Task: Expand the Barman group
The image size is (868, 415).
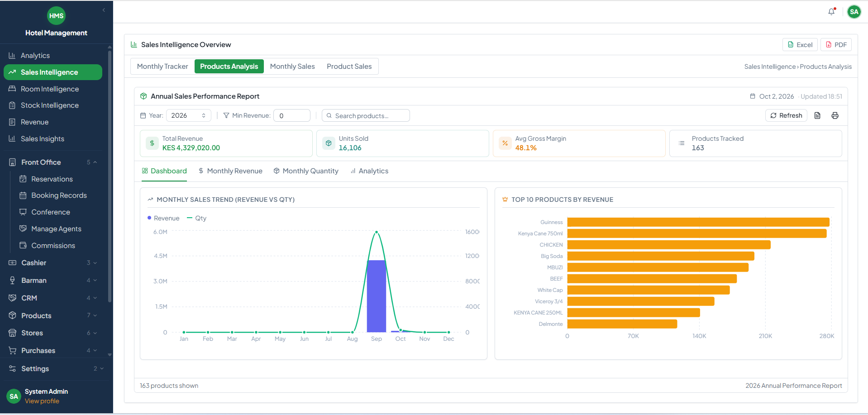Action: [x=53, y=281]
